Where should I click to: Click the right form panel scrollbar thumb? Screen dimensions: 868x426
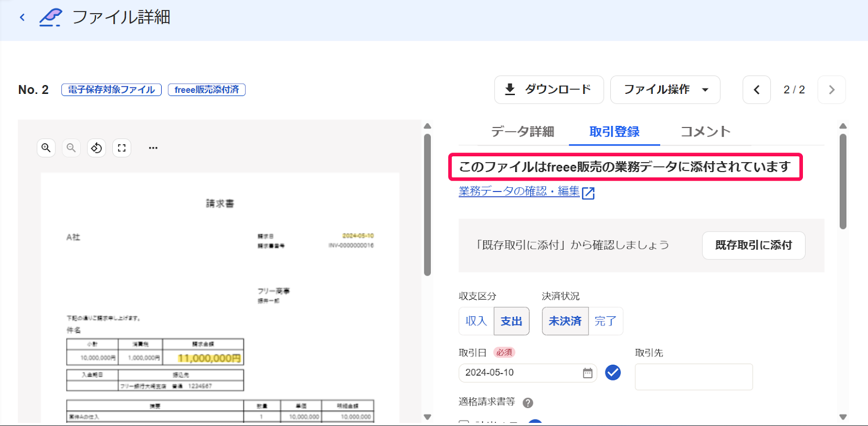pos(843,182)
